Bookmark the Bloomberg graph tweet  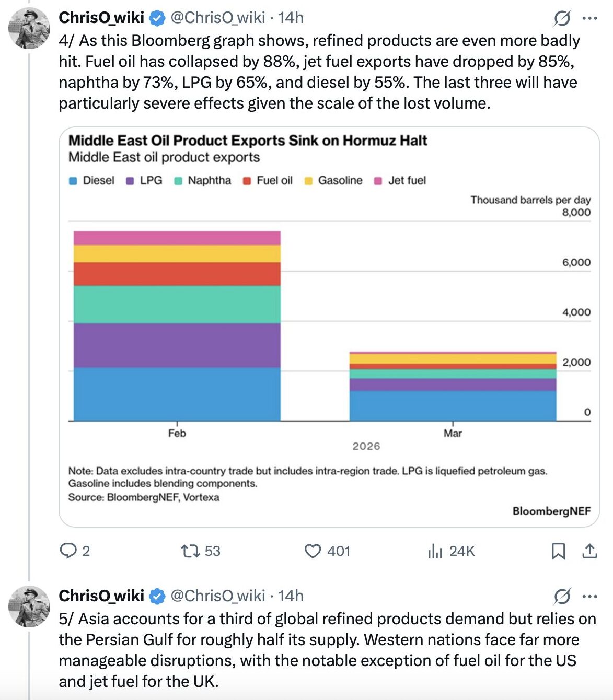558,551
